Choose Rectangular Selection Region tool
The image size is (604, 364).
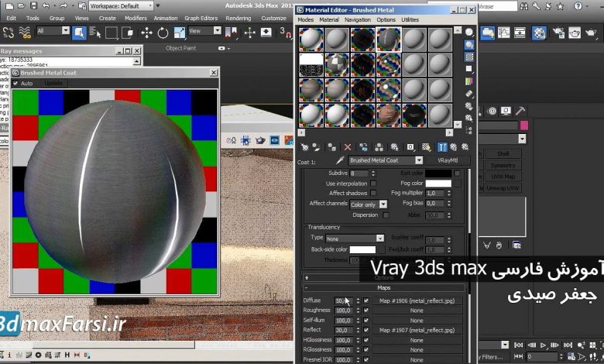[x=111, y=33]
